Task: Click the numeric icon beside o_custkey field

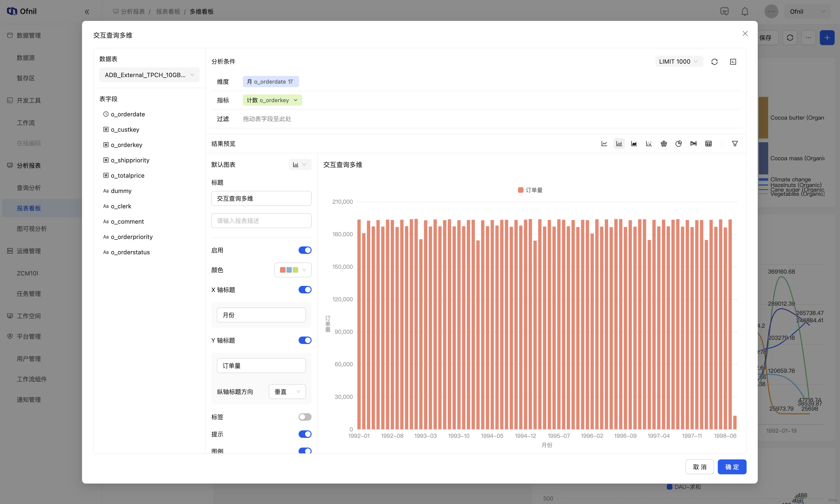Action: click(x=106, y=129)
